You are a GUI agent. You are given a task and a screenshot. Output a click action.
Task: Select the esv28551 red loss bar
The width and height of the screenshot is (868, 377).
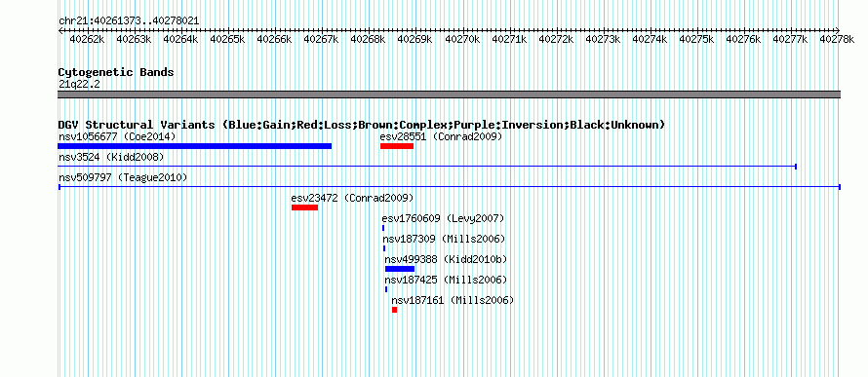click(x=397, y=146)
